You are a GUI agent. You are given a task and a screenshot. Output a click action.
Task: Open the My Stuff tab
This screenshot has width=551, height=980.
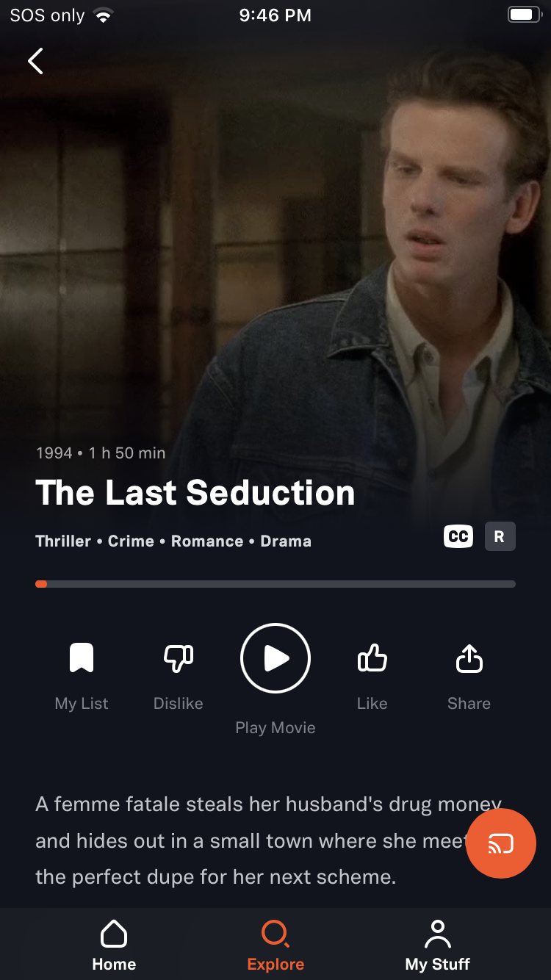pos(438,945)
